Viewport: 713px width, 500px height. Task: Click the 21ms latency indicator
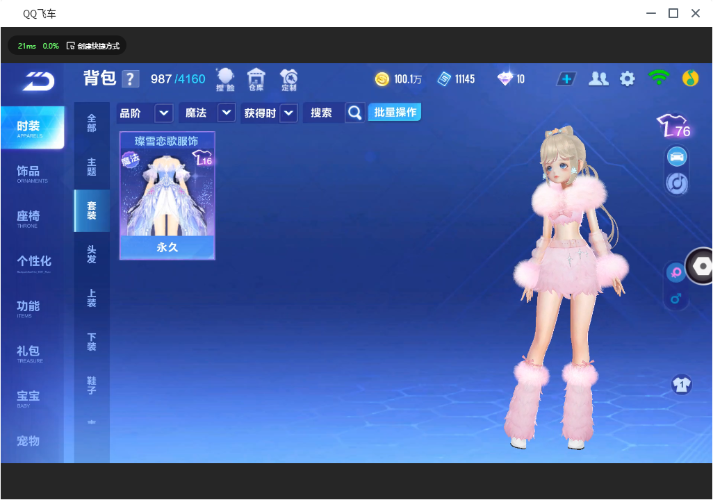click(27, 46)
